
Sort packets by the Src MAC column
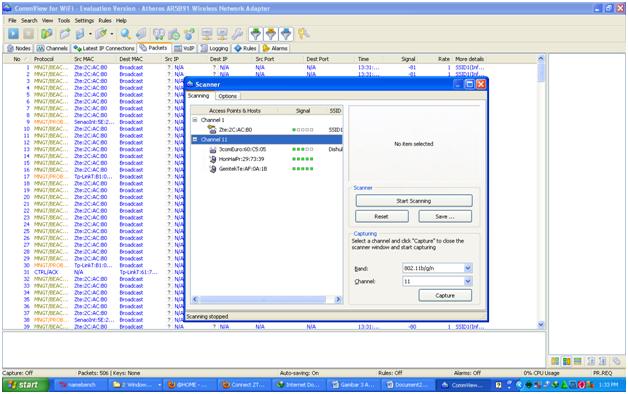click(84, 59)
